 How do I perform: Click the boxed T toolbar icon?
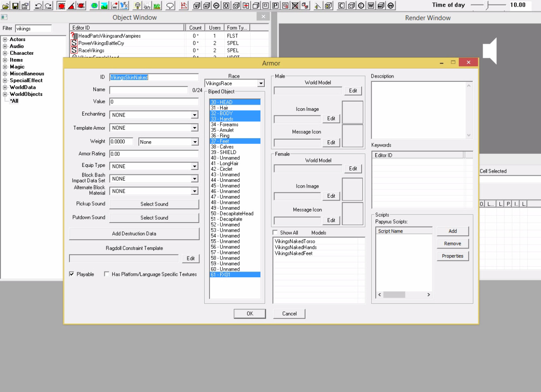click(x=197, y=6)
